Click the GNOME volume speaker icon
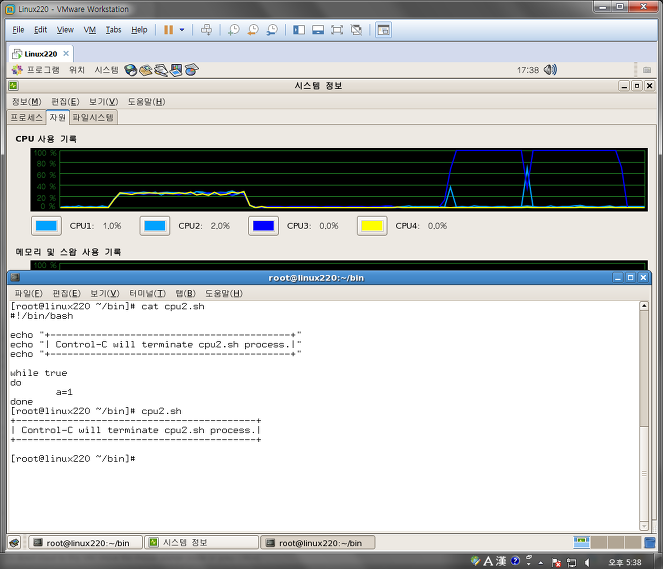The image size is (663, 569). (x=550, y=70)
